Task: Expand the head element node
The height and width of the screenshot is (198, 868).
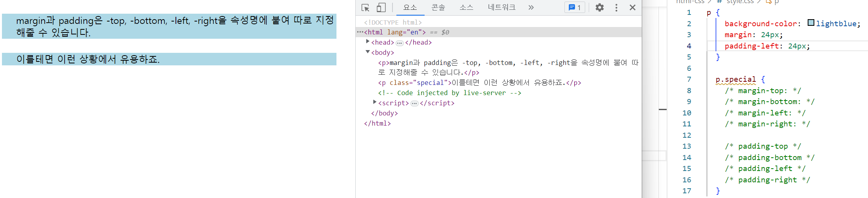Action: coord(367,41)
